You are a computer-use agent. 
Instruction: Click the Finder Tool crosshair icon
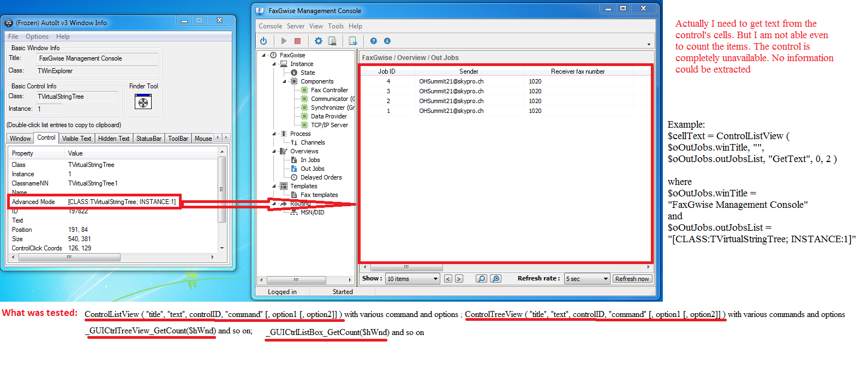click(x=143, y=101)
